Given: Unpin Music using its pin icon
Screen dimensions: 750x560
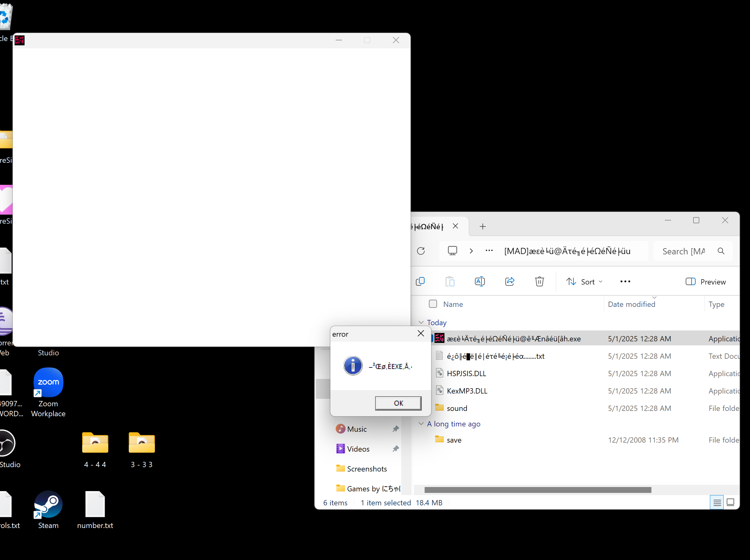Looking at the screenshot, I should 395,429.
